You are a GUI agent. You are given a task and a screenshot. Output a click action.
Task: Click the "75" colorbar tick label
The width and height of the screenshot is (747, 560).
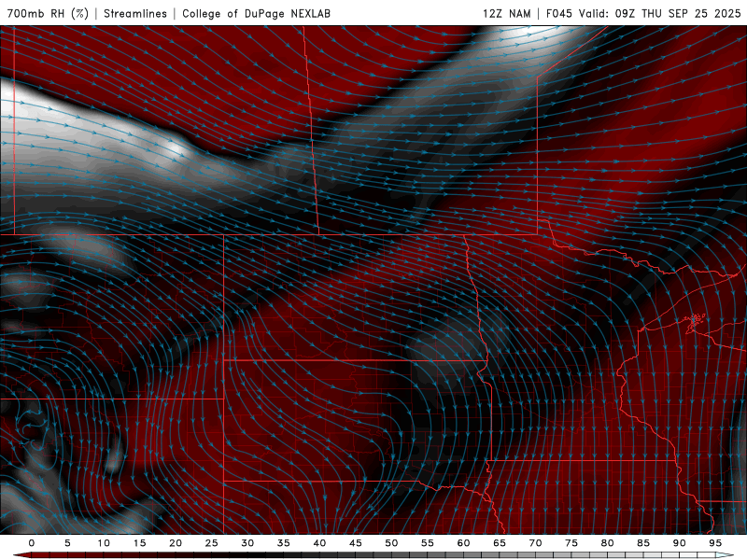[x=571, y=543]
